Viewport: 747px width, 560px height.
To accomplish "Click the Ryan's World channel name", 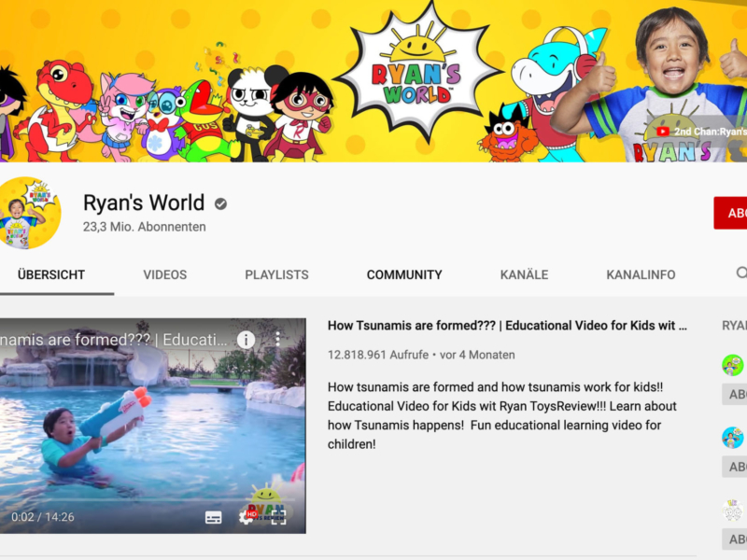I will [144, 203].
